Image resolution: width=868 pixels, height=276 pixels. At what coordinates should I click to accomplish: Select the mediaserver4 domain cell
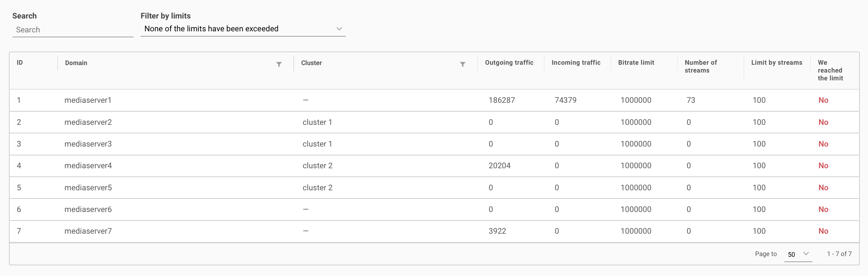pos(88,166)
